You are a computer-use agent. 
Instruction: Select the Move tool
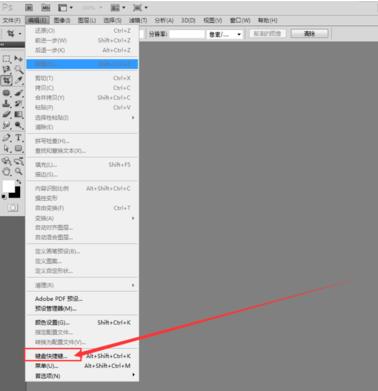19,59
